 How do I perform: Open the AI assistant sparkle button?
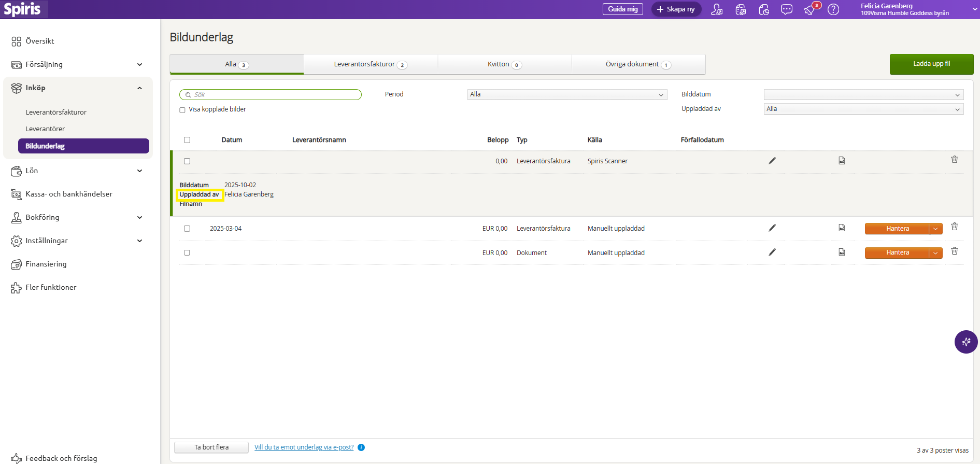pos(966,342)
